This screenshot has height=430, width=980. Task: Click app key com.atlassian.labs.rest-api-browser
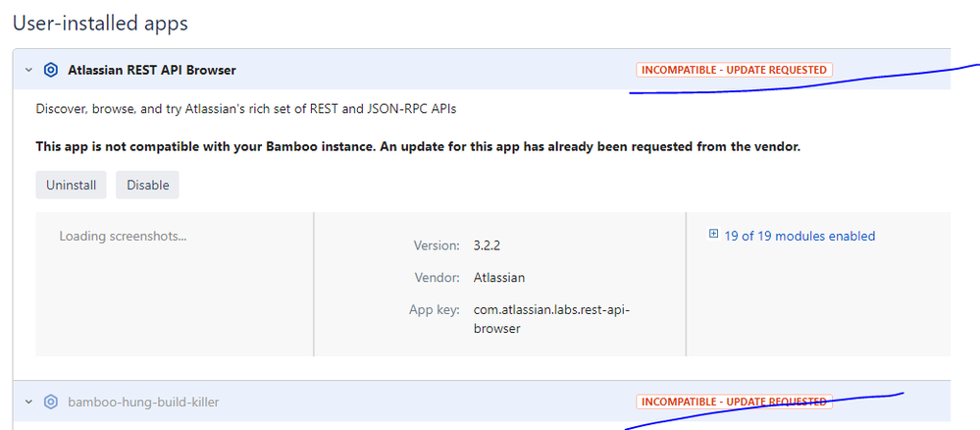[x=552, y=319]
